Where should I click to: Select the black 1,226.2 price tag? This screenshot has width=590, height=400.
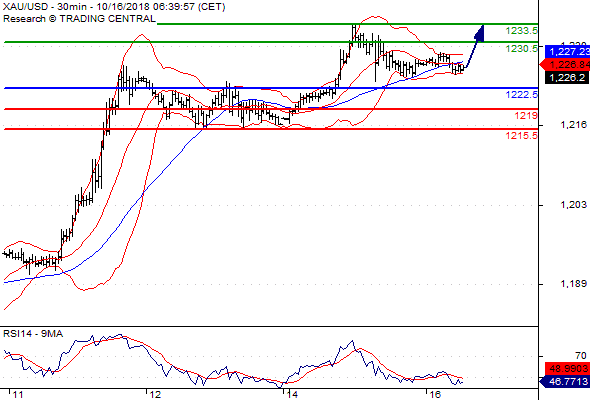click(x=567, y=78)
